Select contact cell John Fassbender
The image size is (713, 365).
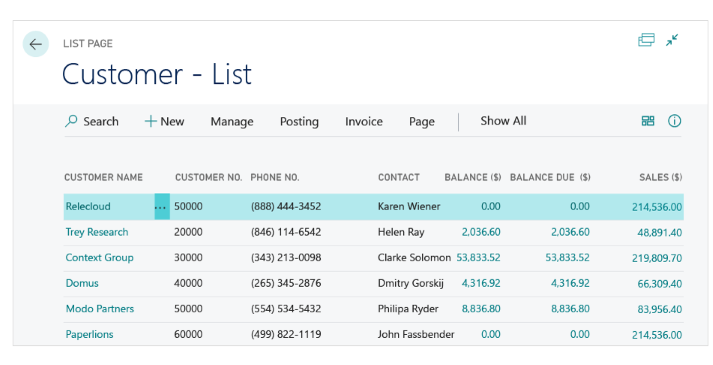point(416,335)
